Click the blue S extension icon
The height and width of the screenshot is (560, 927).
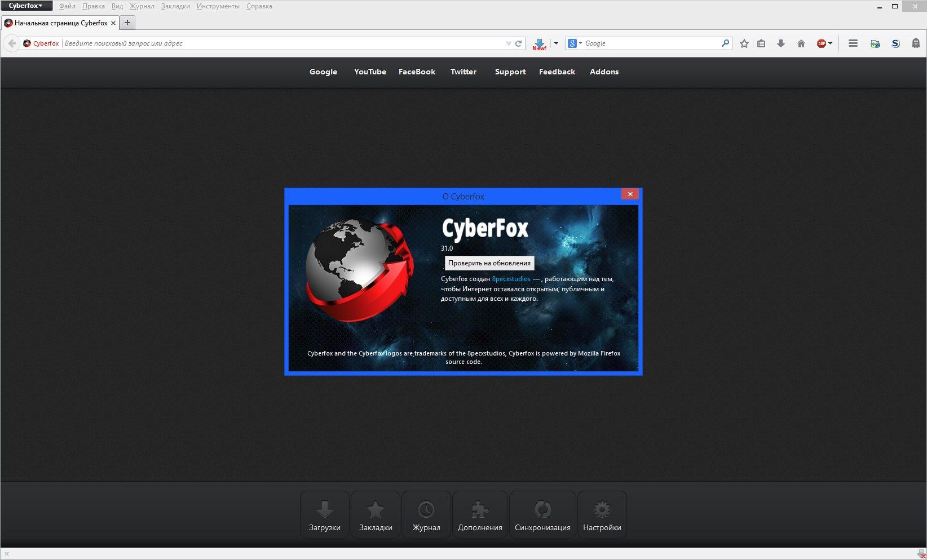tap(895, 43)
